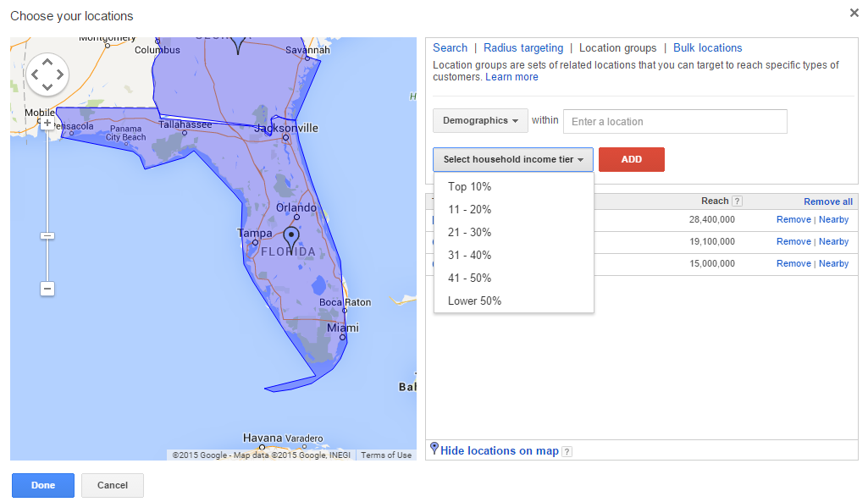
Task: Click the Miami label on map
Action: coord(343,328)
